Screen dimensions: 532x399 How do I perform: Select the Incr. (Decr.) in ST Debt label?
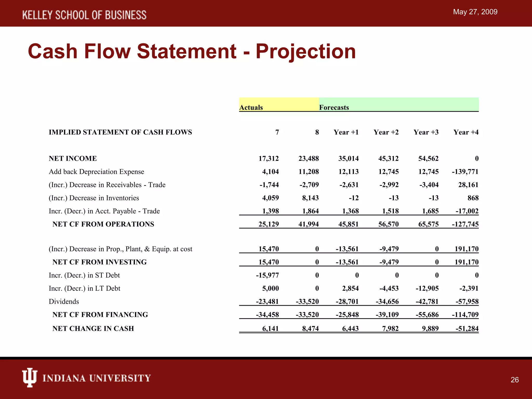pos(84,275)
